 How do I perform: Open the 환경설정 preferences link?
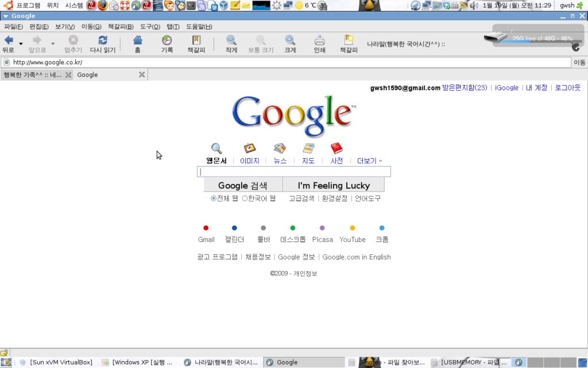(335, 198)
